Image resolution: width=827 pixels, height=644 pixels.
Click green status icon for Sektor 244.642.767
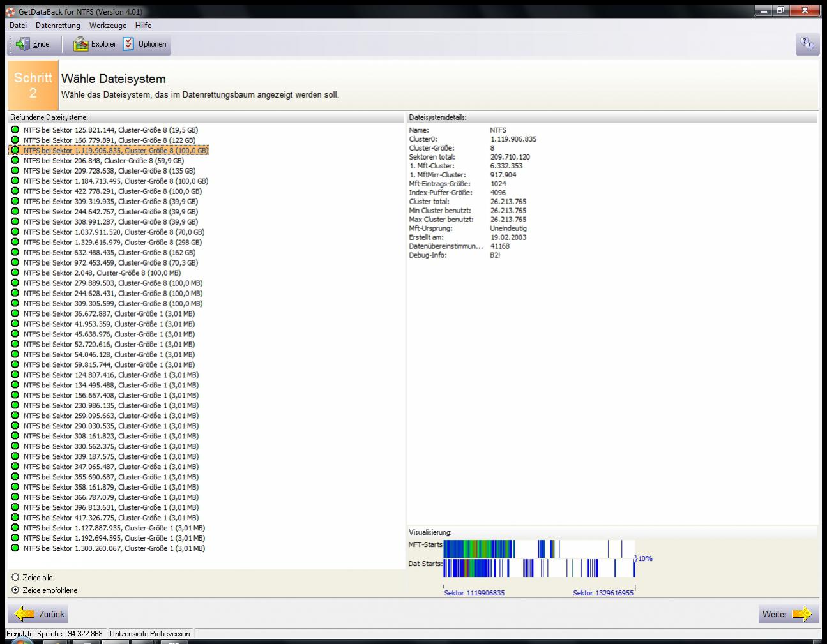[15, 212]
